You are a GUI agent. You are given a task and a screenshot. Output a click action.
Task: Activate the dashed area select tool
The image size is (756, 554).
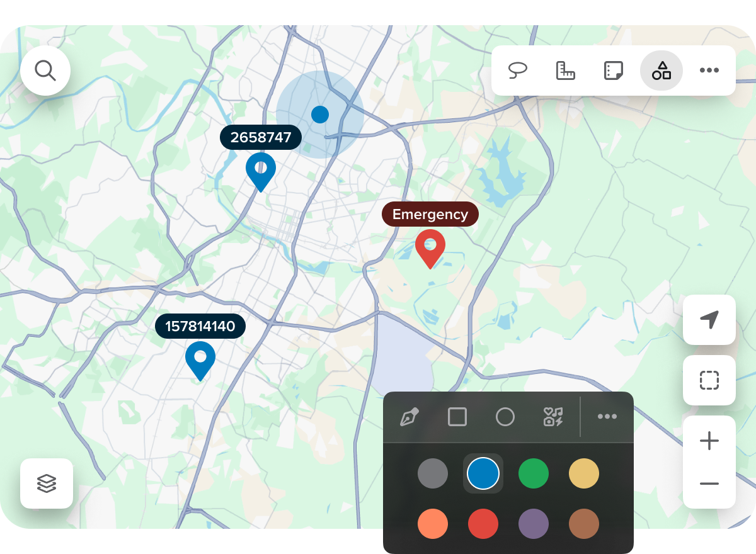[x=709, y=380]
